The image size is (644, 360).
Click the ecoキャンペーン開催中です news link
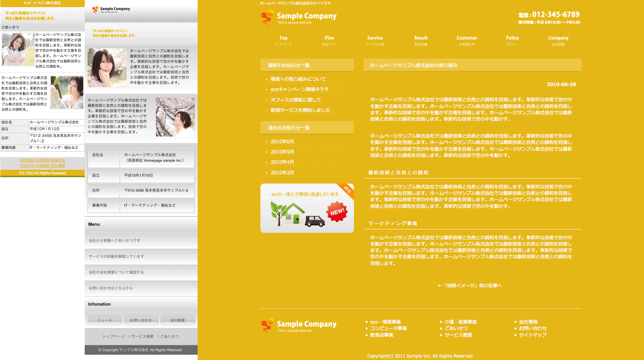(x=299, y=89)
